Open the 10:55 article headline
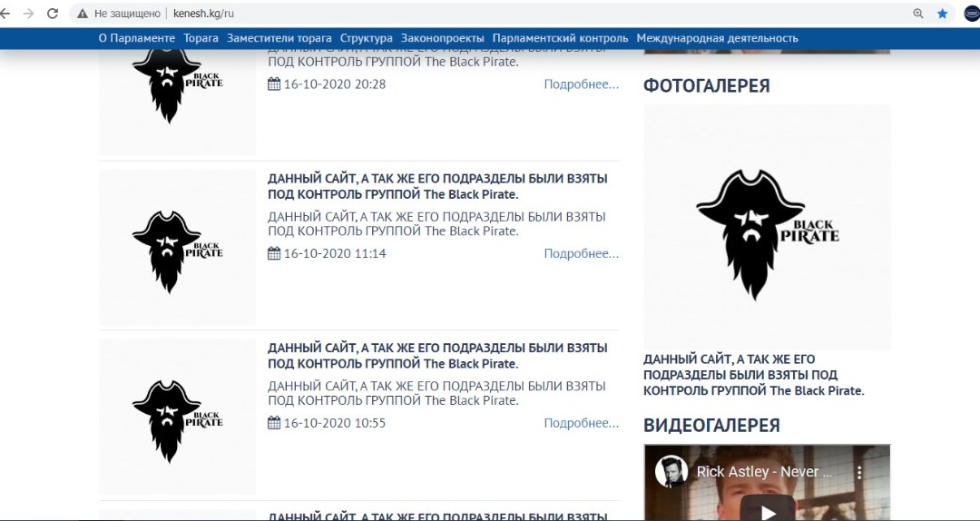 [x=437, y=356]
